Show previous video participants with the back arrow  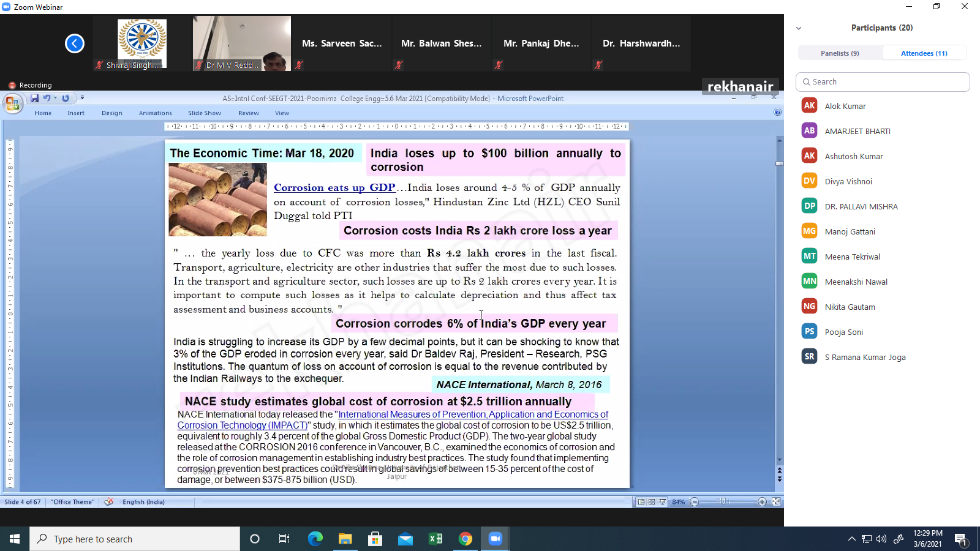pyautogui.click(x=75, y=43)
